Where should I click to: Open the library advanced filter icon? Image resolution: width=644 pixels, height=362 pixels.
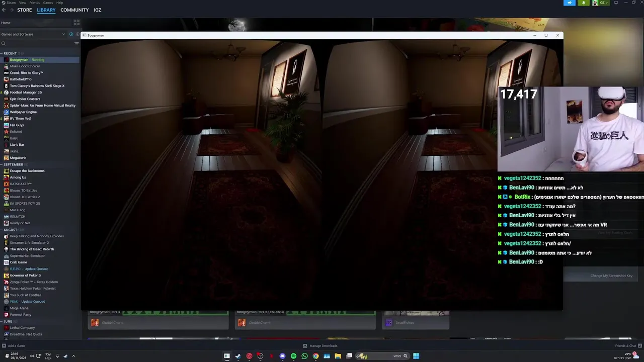76,44
